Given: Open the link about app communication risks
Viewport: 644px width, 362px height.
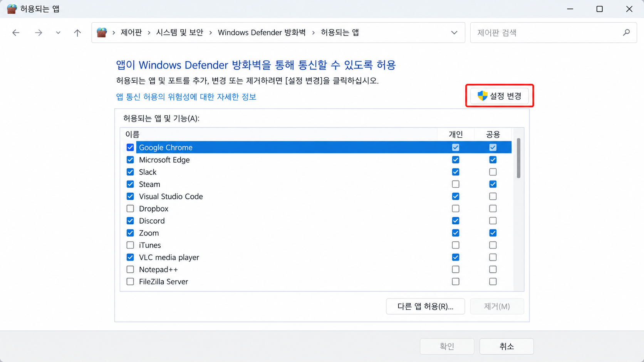Looking at the screenshot, I should pyautogui.click(x=186, y=97).
